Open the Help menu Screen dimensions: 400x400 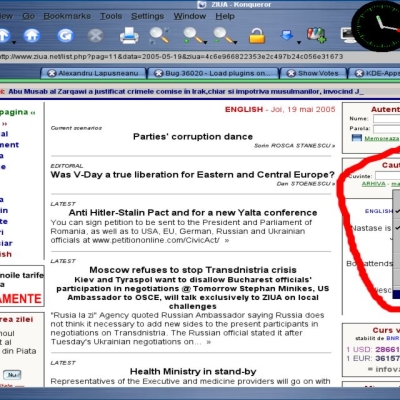pos(225,16)
